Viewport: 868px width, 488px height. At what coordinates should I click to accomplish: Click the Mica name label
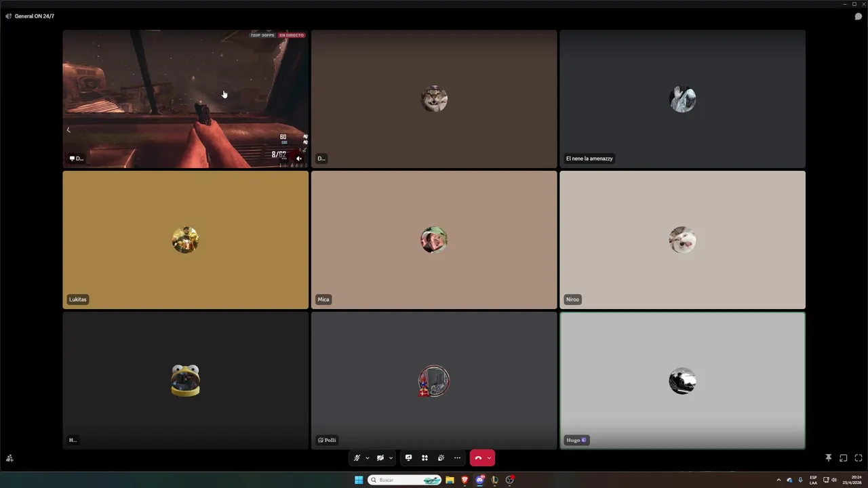(323, 300)
